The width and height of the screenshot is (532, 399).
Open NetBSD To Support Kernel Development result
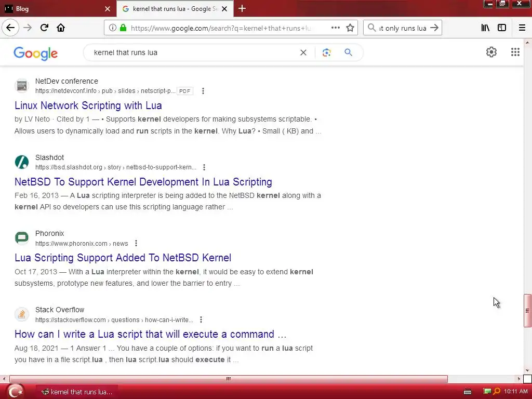pos(143,182)
